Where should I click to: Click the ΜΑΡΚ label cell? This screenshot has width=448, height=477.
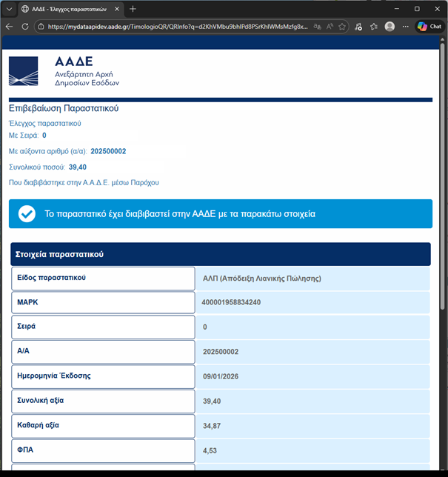point(103,303)
